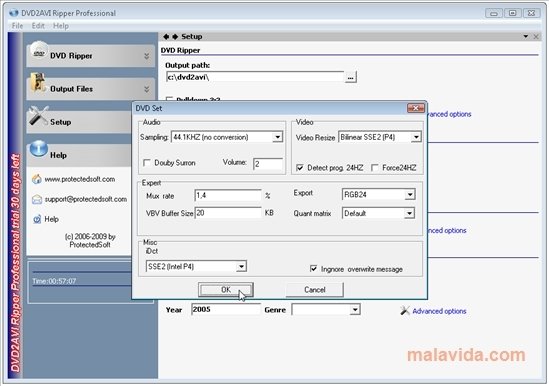Uncheck Ignore overwrite message

314,269
